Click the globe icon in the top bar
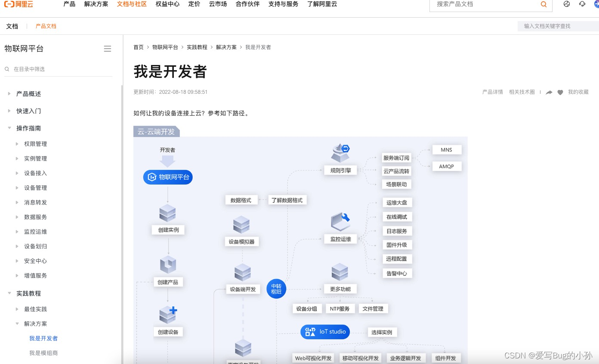 point(567,4)
